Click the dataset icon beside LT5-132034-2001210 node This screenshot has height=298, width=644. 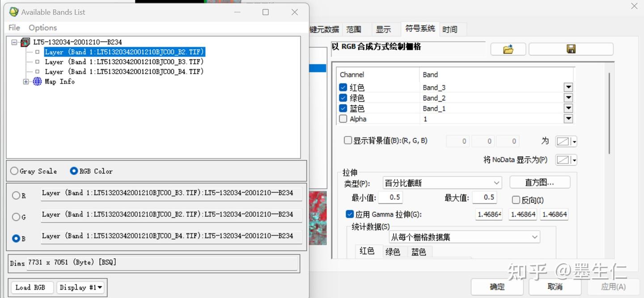(25, 42)
